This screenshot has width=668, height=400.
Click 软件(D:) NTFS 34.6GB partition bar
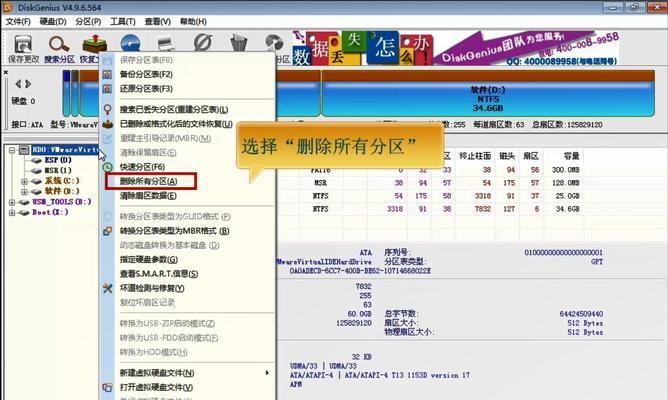pyautogui.click(x=488, y=94)
